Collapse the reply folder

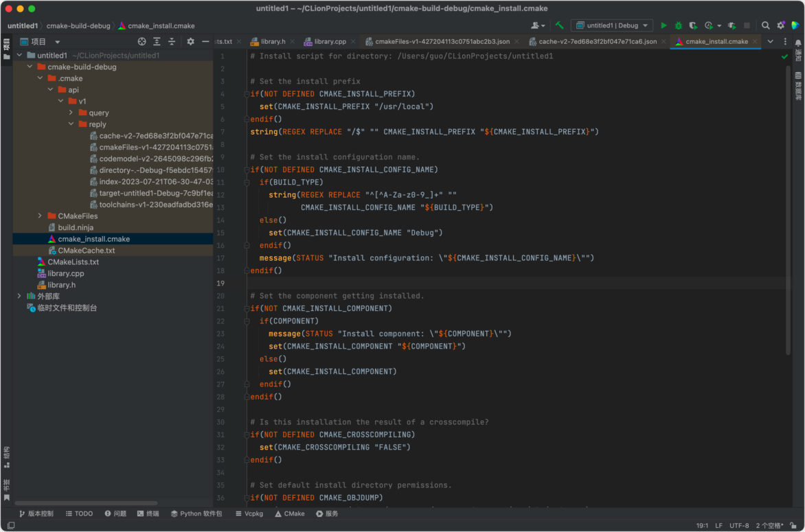click(x=71, y=124)
